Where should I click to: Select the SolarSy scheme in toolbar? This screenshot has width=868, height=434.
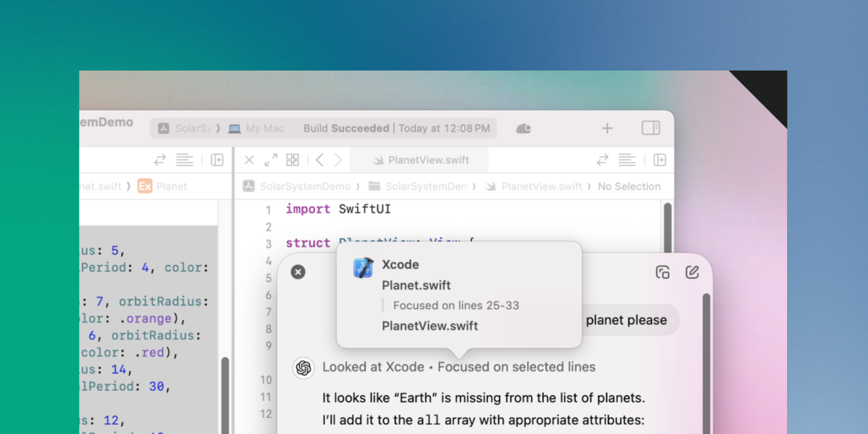[x=185, y=128]
